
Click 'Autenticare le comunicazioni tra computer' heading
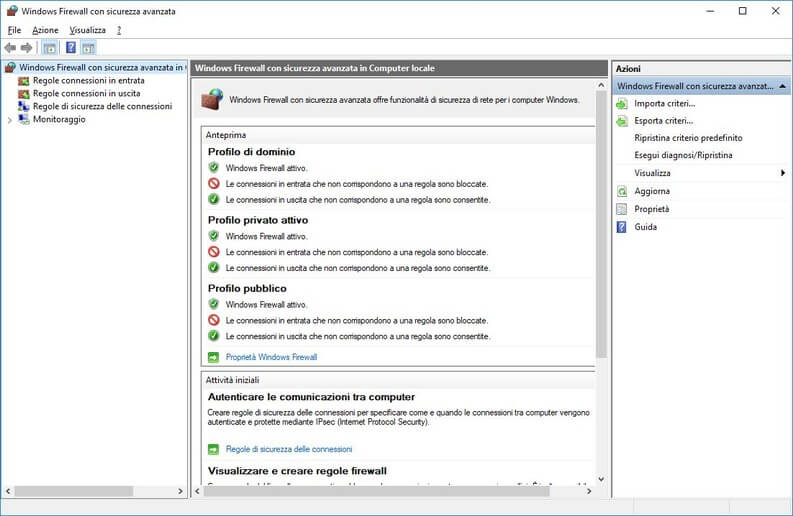pos(311,397)
